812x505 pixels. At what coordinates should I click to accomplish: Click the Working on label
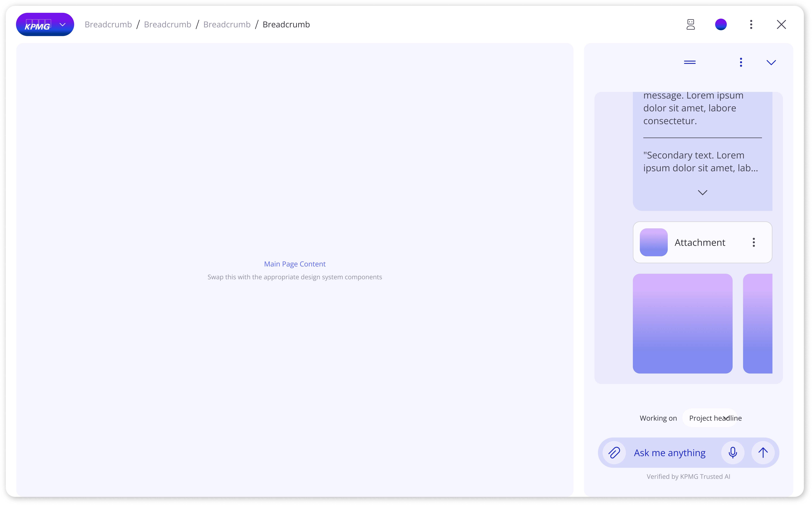pyautogui.click(x=658, y=418)
